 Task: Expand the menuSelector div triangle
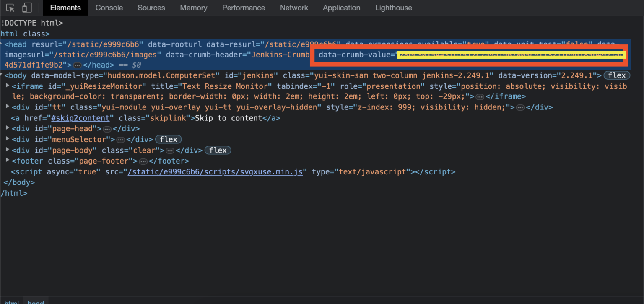8,139
